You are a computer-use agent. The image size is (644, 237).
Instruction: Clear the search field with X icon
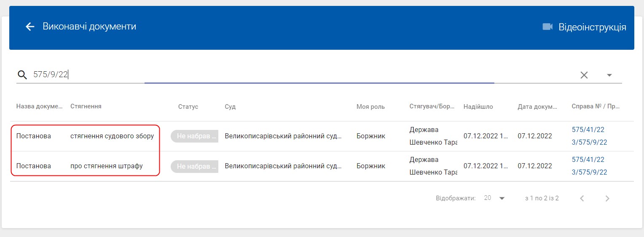click(x=584, y=75)
